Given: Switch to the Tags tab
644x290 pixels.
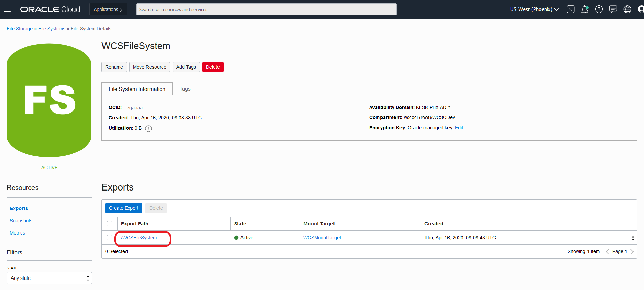Looking at the screenshot, I should pyautogui.click(x=185, y=89).
